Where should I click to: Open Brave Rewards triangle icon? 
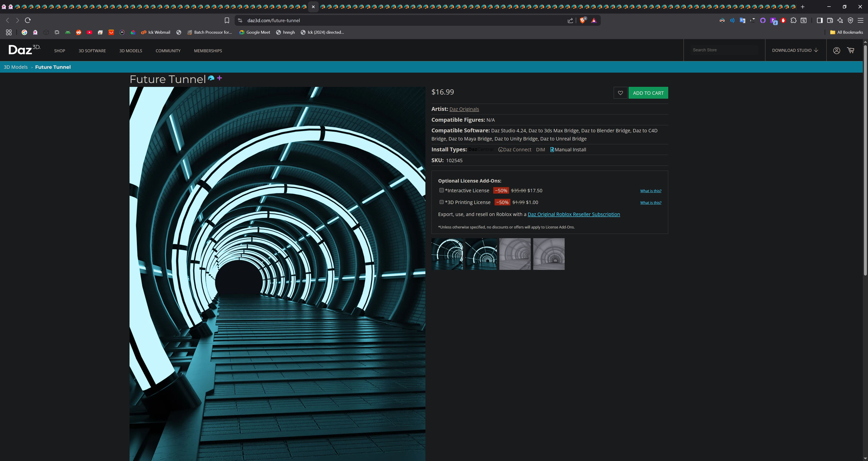(x=594, y=21)
